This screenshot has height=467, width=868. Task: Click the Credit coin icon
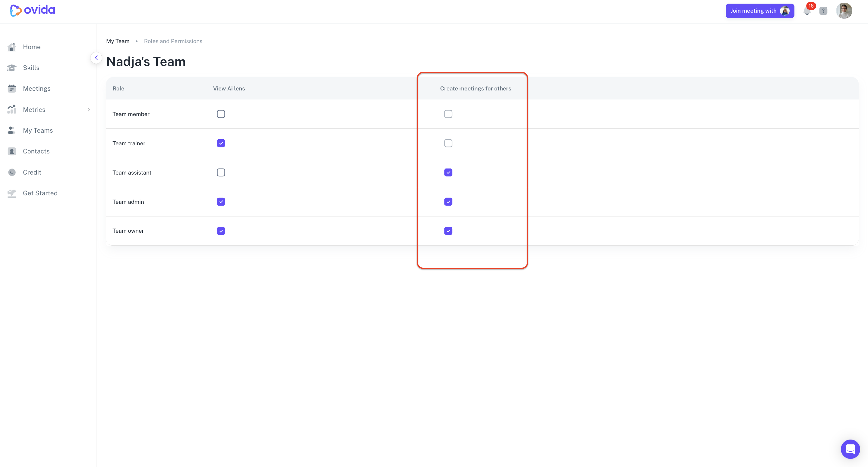click(x=12, y=172)
